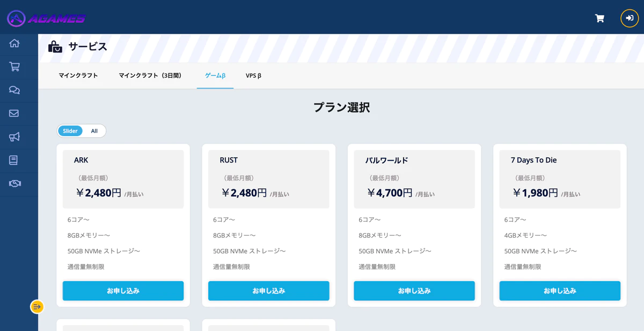The image size is (644, 331).
Task: Switch plan view to Slider
Action: click(x=70, y=131)
